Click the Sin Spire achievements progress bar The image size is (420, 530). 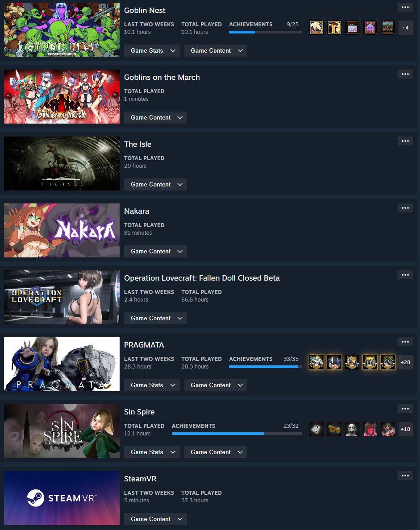tap(237, 434)
